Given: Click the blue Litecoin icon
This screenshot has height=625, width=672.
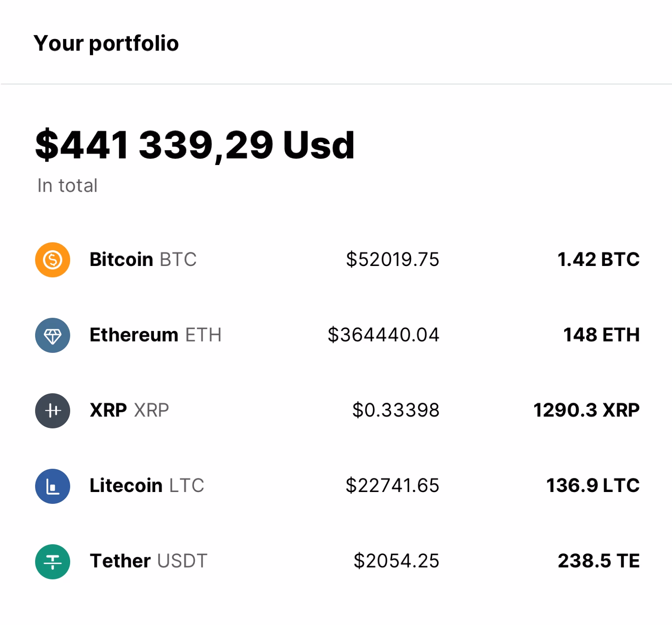Looking at the screenshot, I should coord(53,486).
